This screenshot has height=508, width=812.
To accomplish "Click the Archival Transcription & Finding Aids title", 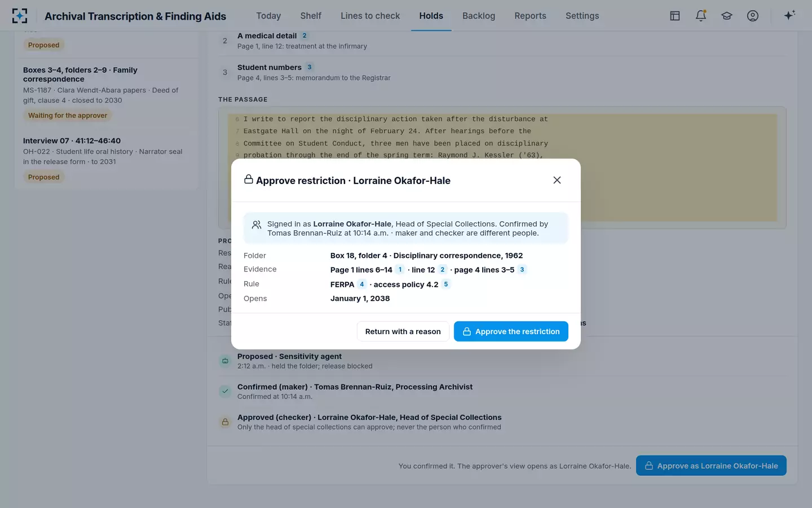I will point(135,16).
